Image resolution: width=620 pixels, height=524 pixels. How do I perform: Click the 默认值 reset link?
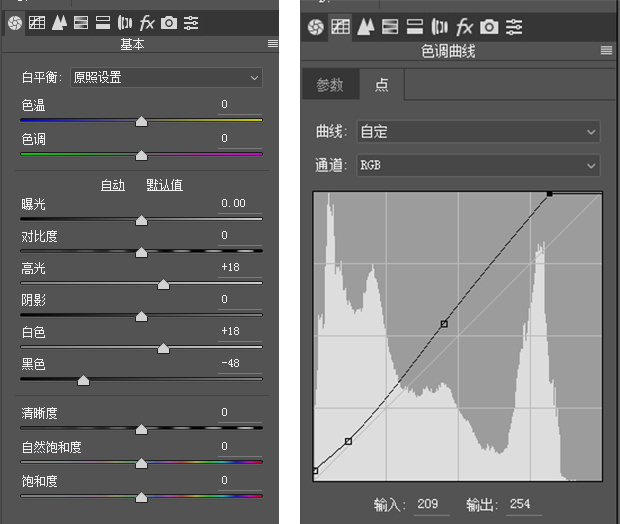pos(164,185)
